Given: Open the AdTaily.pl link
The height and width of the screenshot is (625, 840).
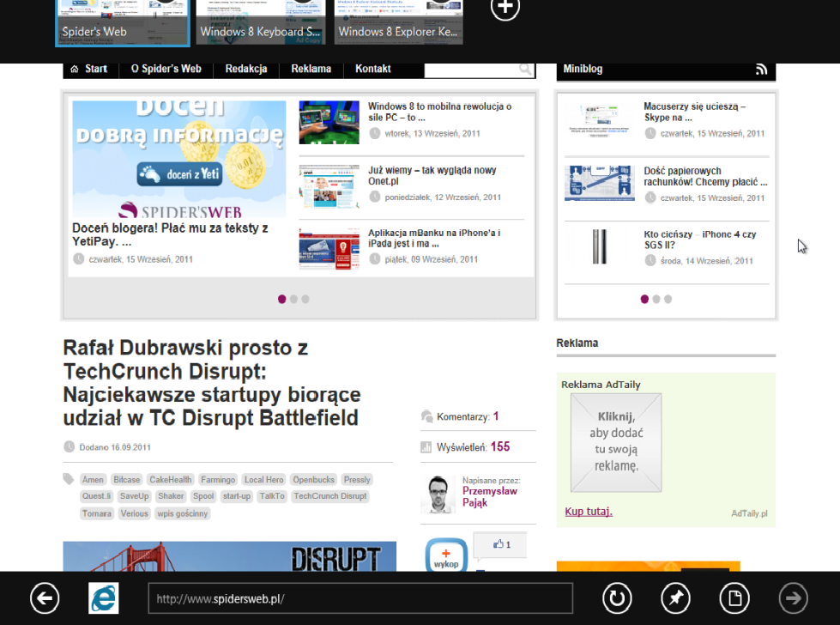Looking at the screenshot, I should (749, 513).
